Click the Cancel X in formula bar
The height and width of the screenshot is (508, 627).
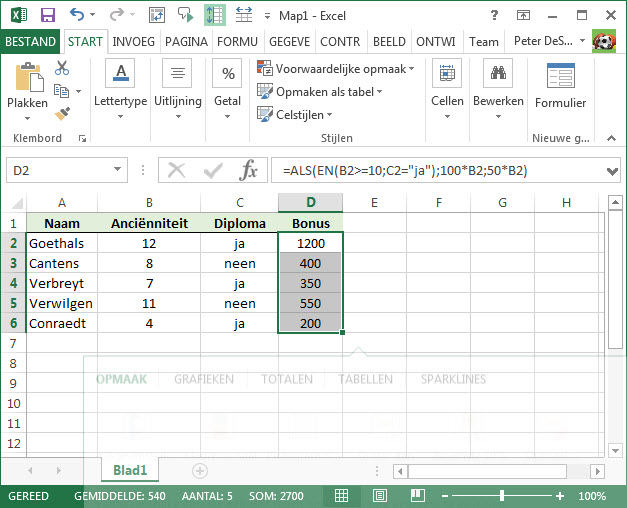click(176, 170)
